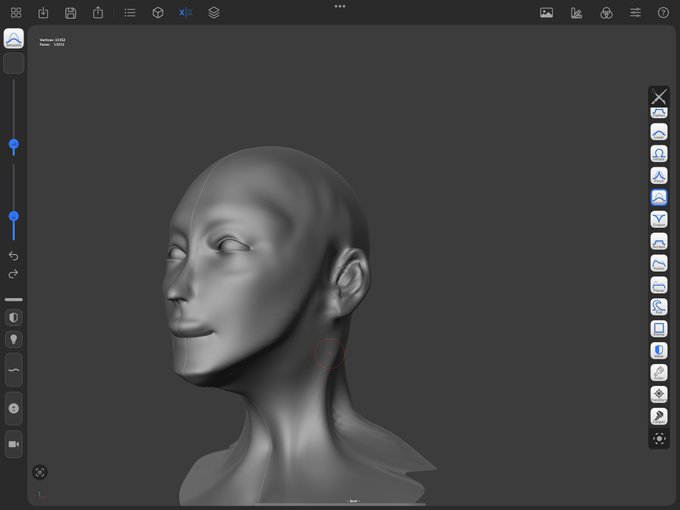Open the layers stack icon
Viewport: 680px width, 510px height.
coord(213,13)
